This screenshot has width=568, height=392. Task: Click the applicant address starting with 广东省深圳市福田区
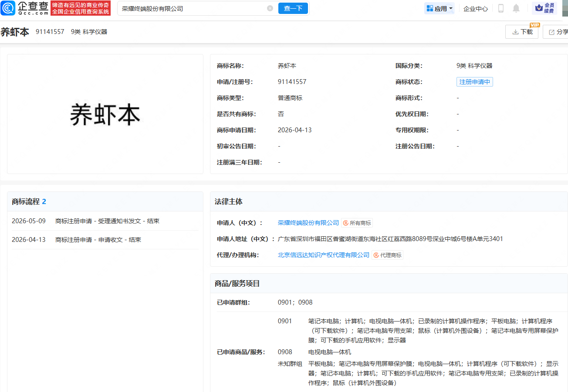390,239
